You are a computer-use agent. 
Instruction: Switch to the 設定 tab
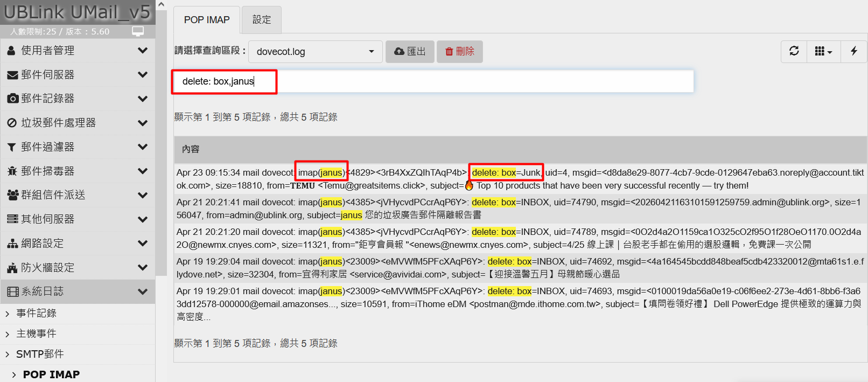click(262, 20)
